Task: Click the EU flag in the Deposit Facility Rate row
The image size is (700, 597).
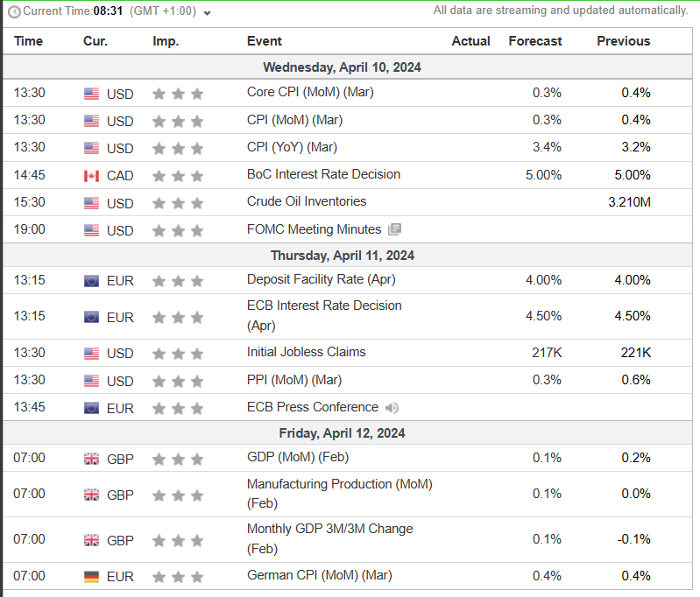Action: (x=91, y=281)
